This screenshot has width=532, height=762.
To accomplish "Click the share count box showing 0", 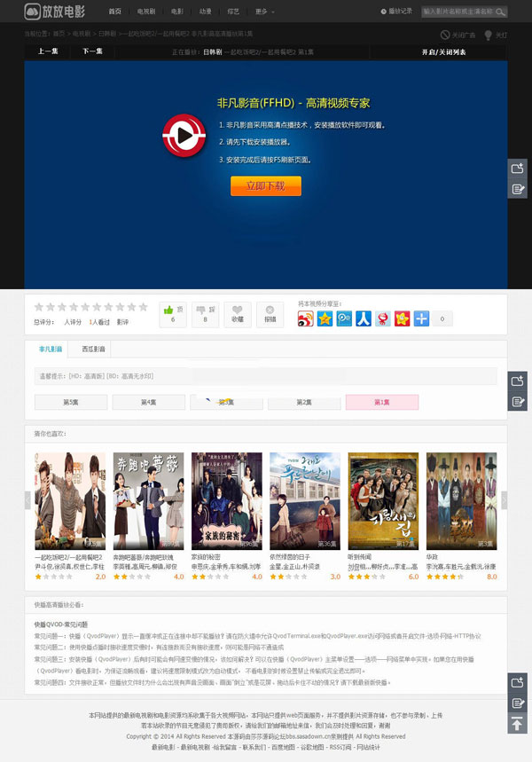I will [x=442, y=318].
